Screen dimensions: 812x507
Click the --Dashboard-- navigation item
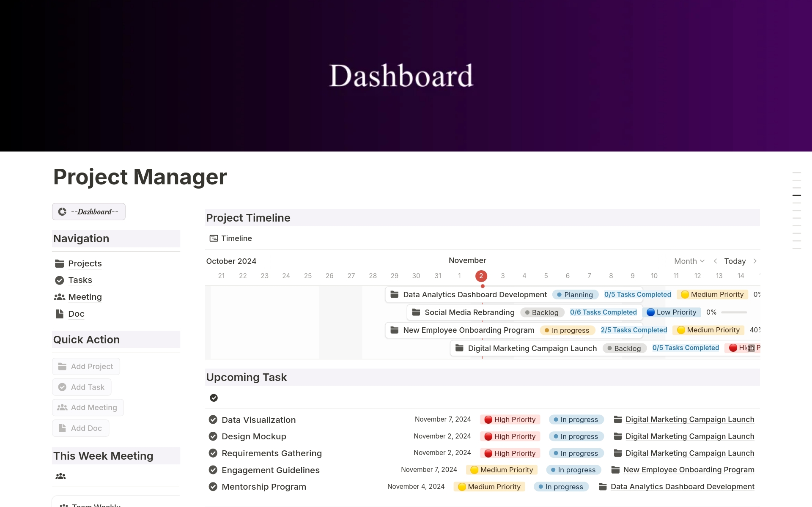click(x=88, y=211)
